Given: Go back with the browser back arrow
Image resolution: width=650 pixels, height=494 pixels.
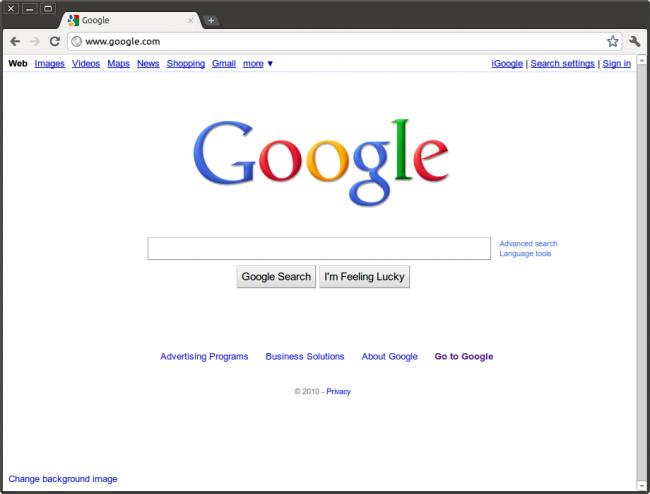Looking at the screenshot, I should coord(15,41).
